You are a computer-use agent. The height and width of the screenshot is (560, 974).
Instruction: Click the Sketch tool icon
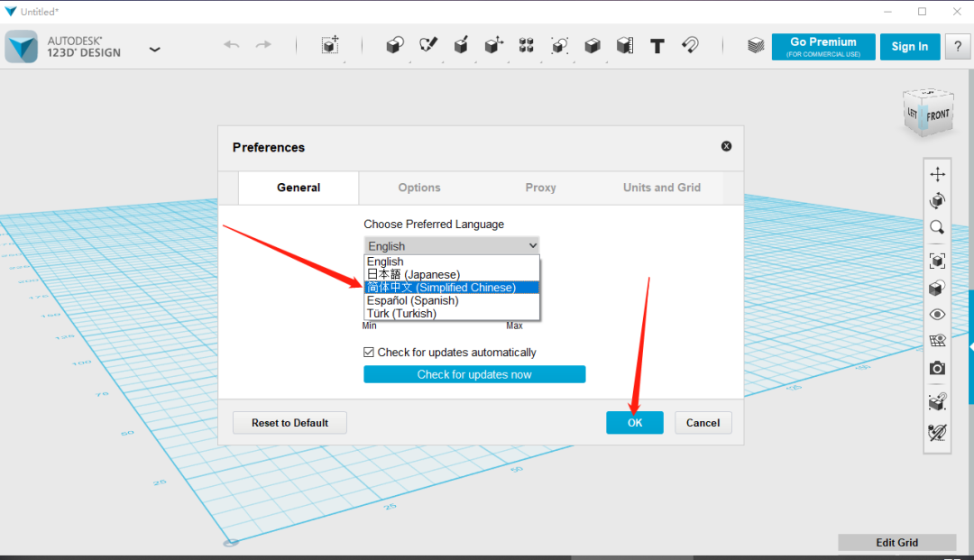[x=427, y=46]
